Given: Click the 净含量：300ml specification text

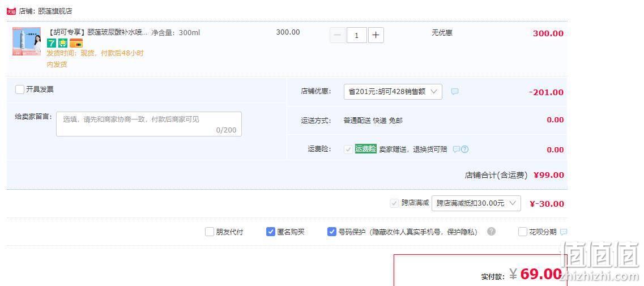Looking at the screenshot, I should (176, 32).
